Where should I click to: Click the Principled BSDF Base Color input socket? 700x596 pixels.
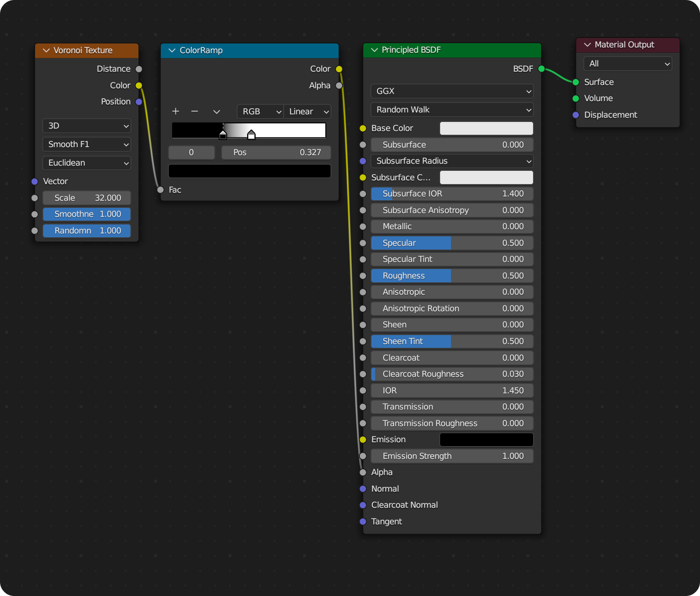tap(363, 128)
